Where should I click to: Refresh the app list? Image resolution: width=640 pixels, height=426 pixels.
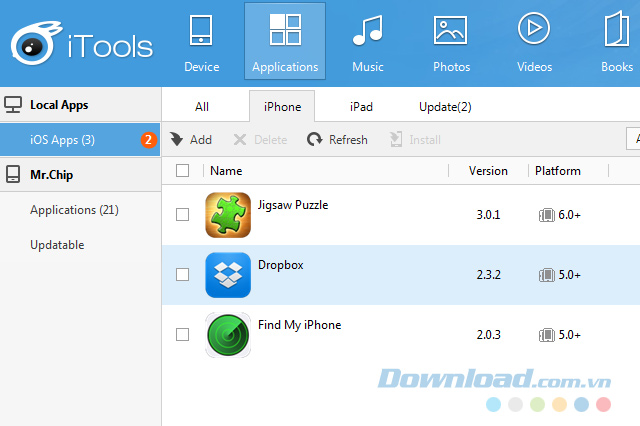[338, 140]
